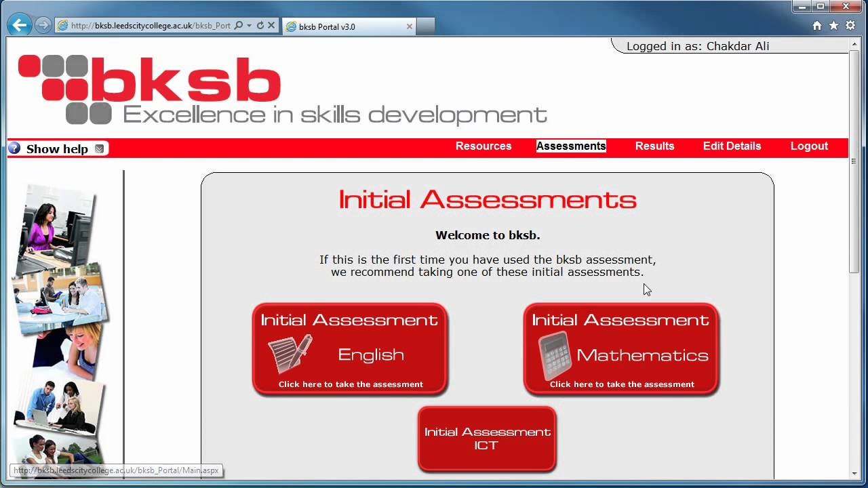Screen dimensions: 868x488
Task: Click the 'Initial Assessments' heading
Action: point(488,199)
